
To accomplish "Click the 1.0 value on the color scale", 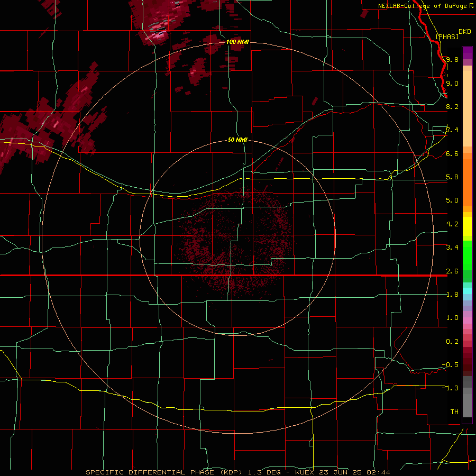I will pos(452,318).
